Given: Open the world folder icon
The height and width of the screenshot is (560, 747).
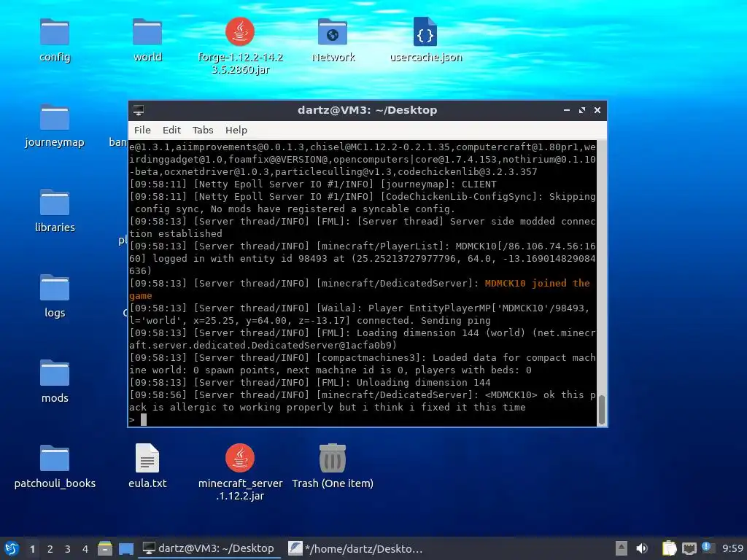Looking at the screenshot, I should pos(147,32).
